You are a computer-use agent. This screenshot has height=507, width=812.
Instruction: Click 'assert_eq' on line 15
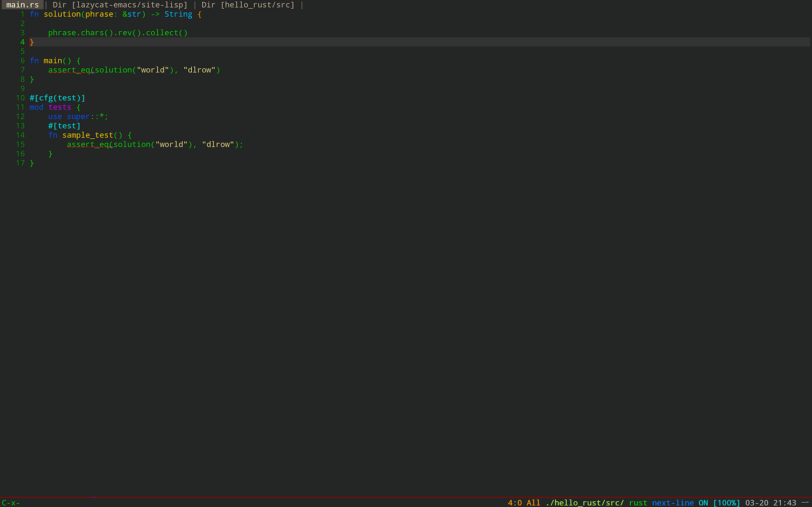point(88,145)
